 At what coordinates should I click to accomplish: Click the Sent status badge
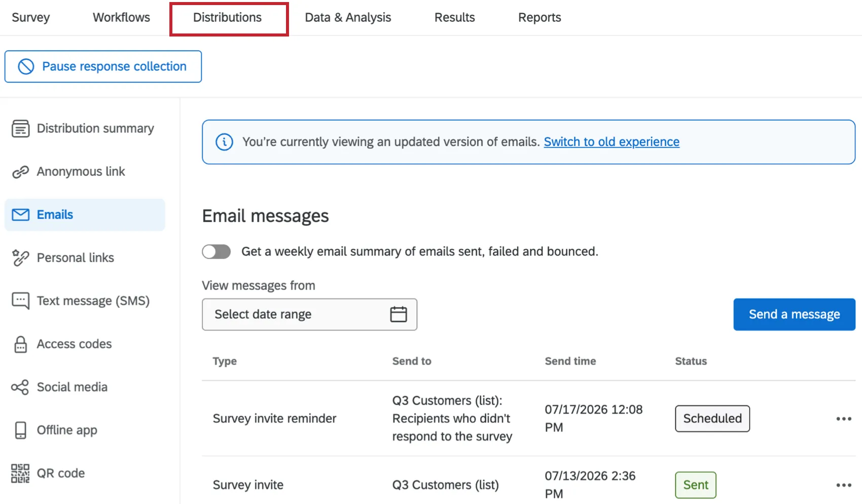coord(696,485)
